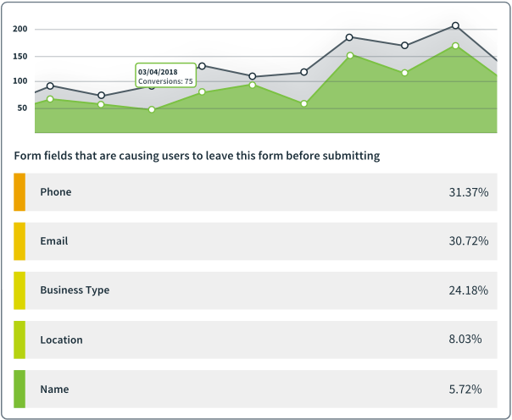Click the orange swatch beside Phone
This screenshot has height=420, width=512.
pyautogui.click(x=19, y=192)
